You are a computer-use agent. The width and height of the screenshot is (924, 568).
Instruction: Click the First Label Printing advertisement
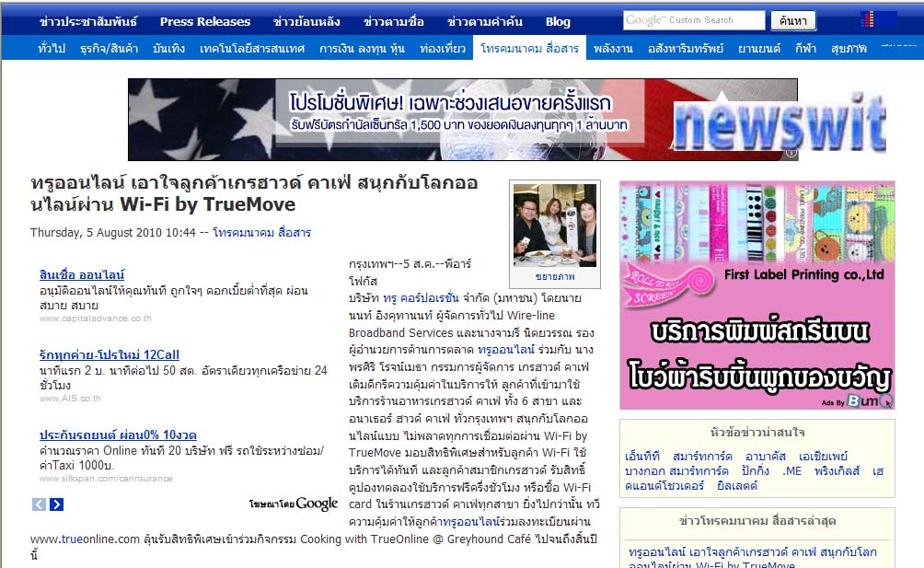(757, 296)
